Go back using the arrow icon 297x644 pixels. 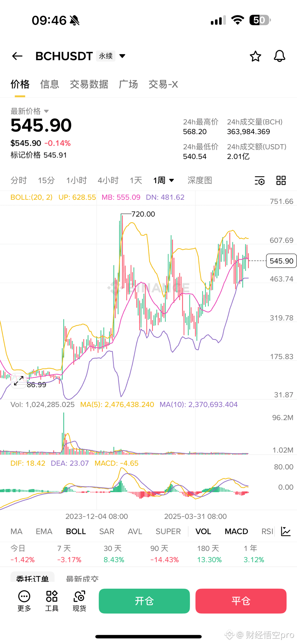click(x=17, y=56)
